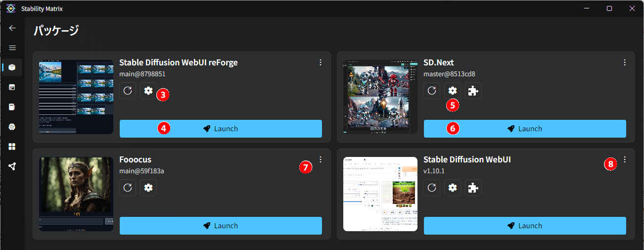The image size is (644, 250).
Task: Open the Output Browser grid icon
Action: pos(12,147)
